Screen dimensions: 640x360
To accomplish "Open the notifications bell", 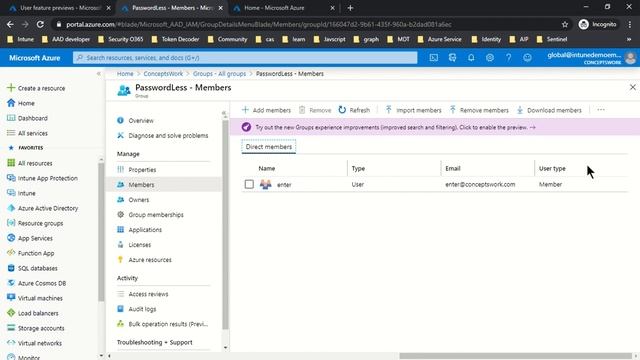I will 471,58.
